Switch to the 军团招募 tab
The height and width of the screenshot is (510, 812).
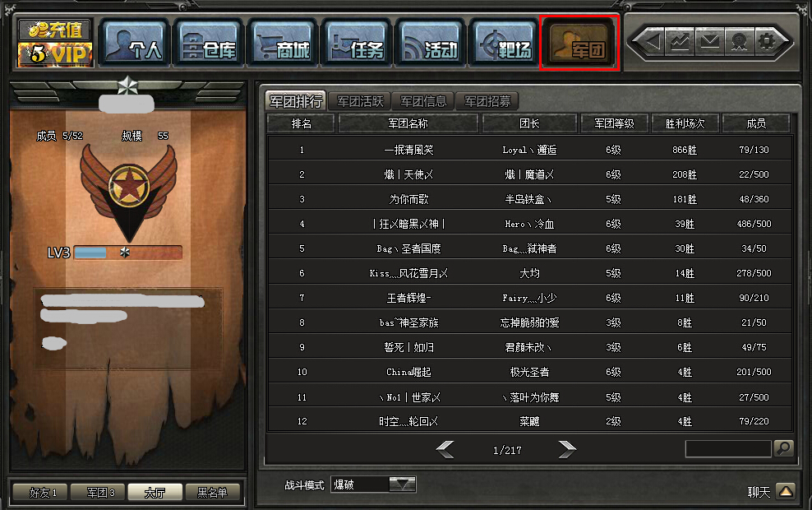[487, 101]
